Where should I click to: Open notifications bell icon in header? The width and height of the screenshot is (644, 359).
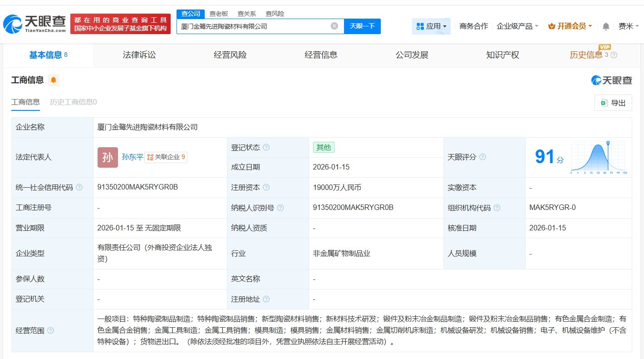(606, 26)
